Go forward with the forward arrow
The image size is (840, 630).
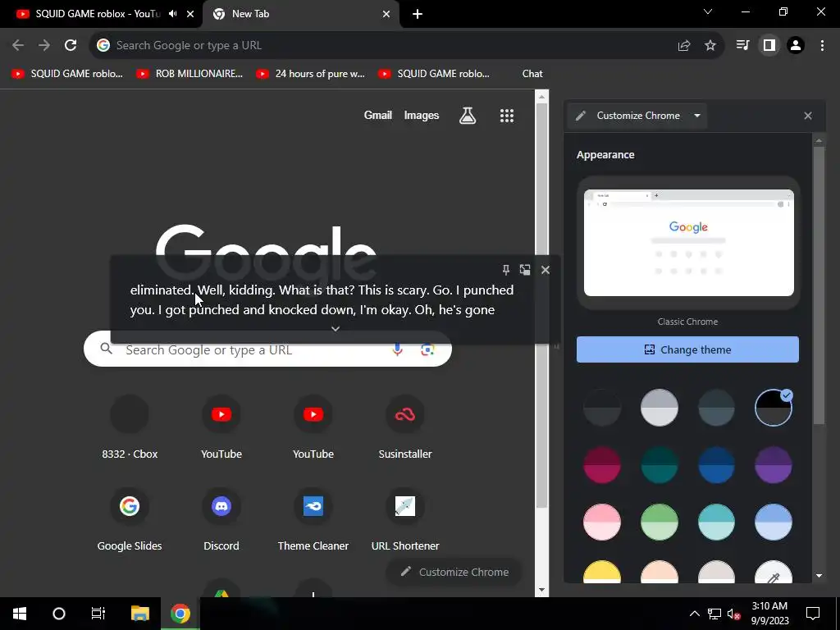tap(44, 45)
